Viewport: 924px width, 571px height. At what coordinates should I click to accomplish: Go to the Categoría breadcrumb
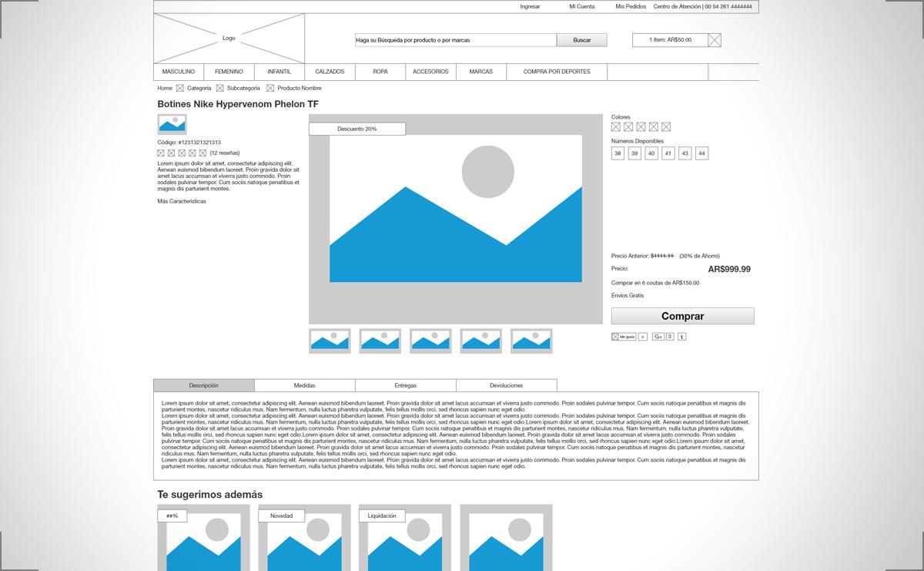tap(199, 88)
